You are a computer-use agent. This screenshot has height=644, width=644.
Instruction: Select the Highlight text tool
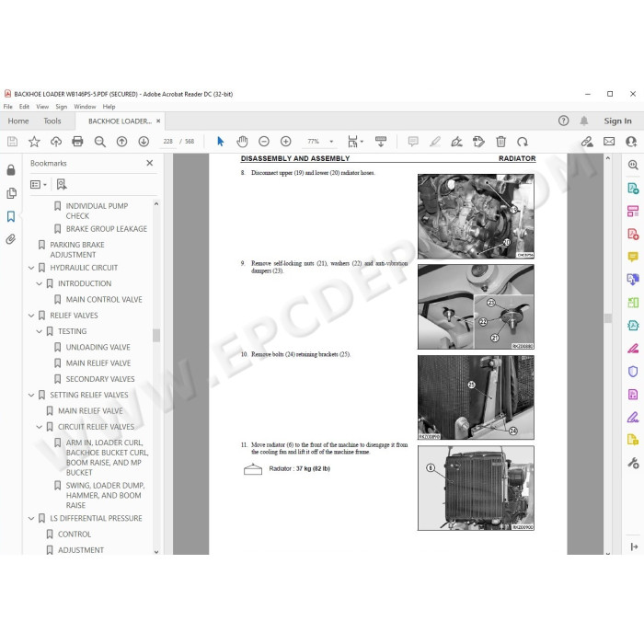point(435,142)
